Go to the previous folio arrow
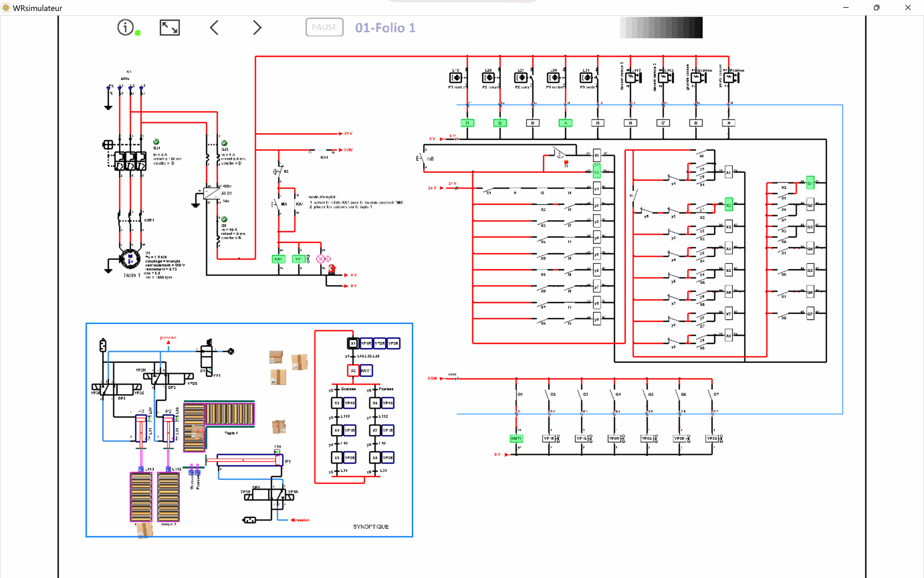 [x=215, y=27]
